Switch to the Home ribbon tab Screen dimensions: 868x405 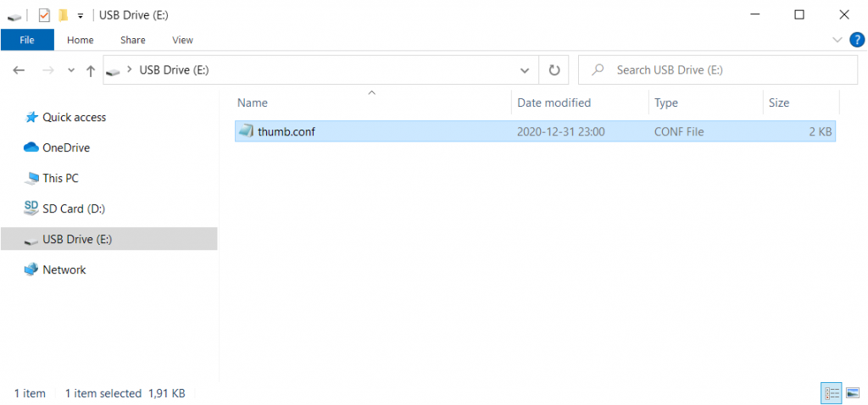pos(81,40)
